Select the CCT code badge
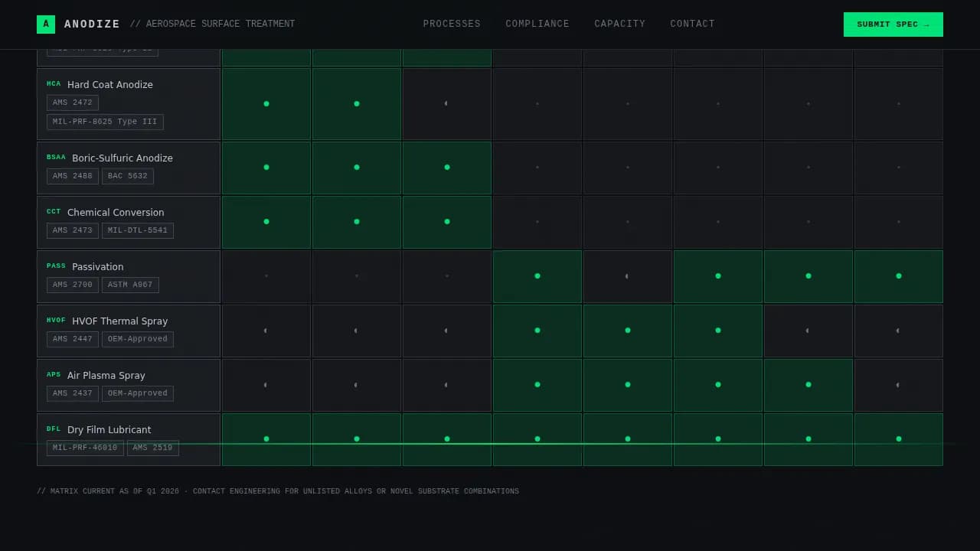 tap(54, 212)
